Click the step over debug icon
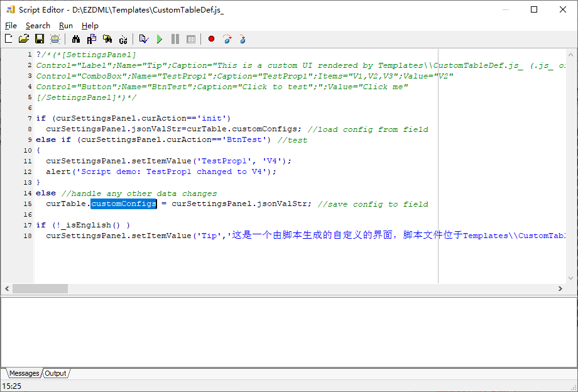 (227, 39)
